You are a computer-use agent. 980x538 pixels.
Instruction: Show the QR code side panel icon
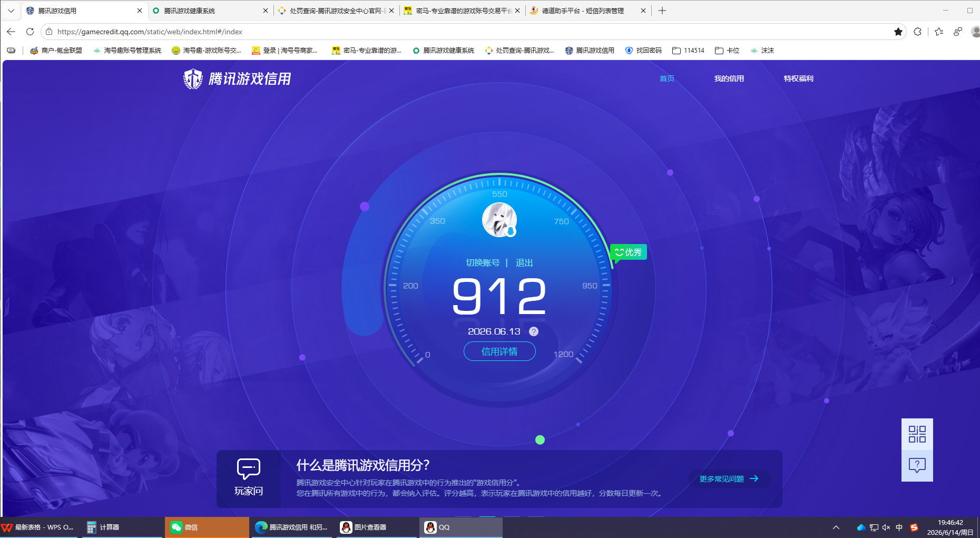click(917, 434)
